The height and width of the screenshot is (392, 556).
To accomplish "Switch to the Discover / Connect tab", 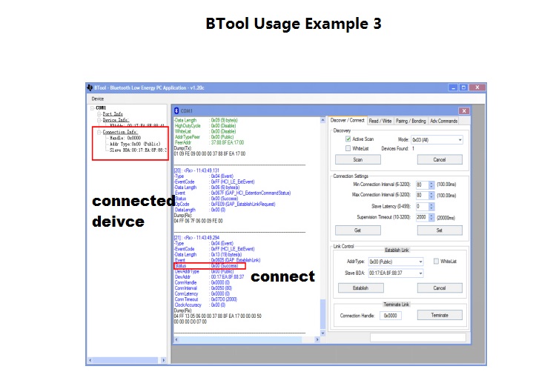I will [347, 121].
